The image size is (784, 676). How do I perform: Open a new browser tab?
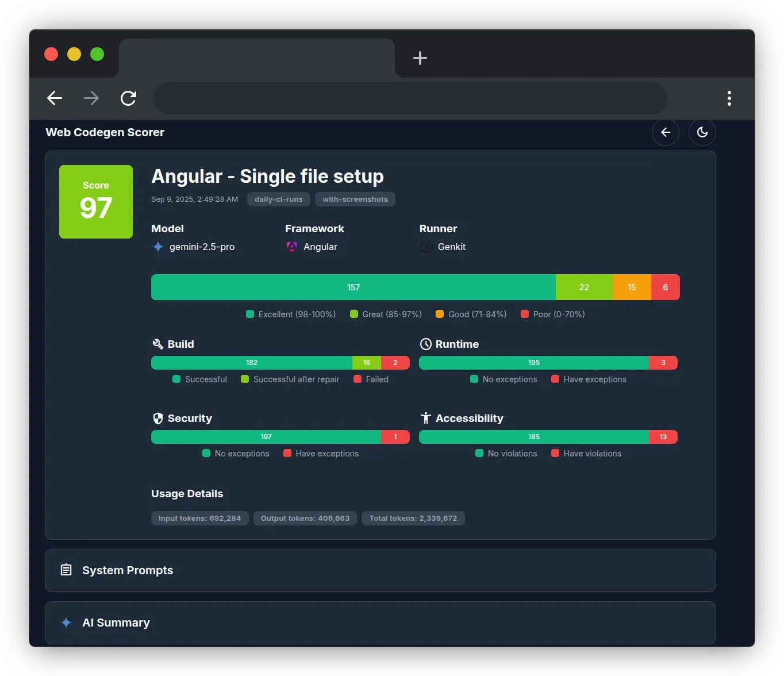420,57
